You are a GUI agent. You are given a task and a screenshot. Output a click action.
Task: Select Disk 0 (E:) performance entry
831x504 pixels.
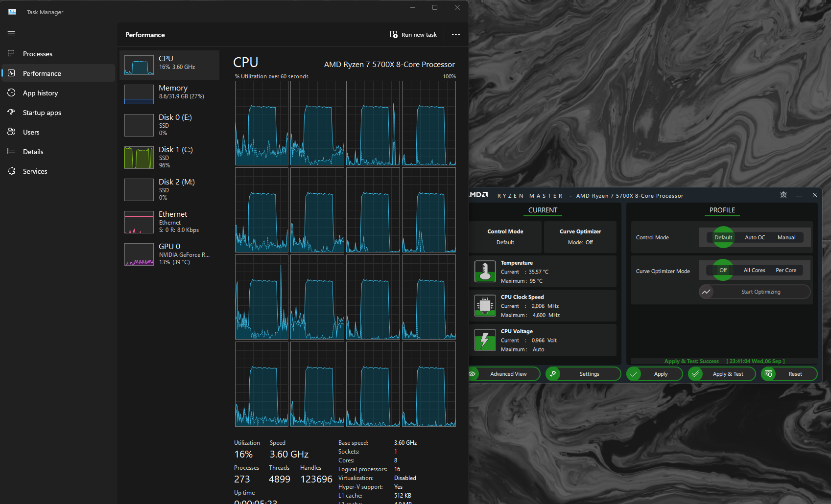[x=169, y=125]
